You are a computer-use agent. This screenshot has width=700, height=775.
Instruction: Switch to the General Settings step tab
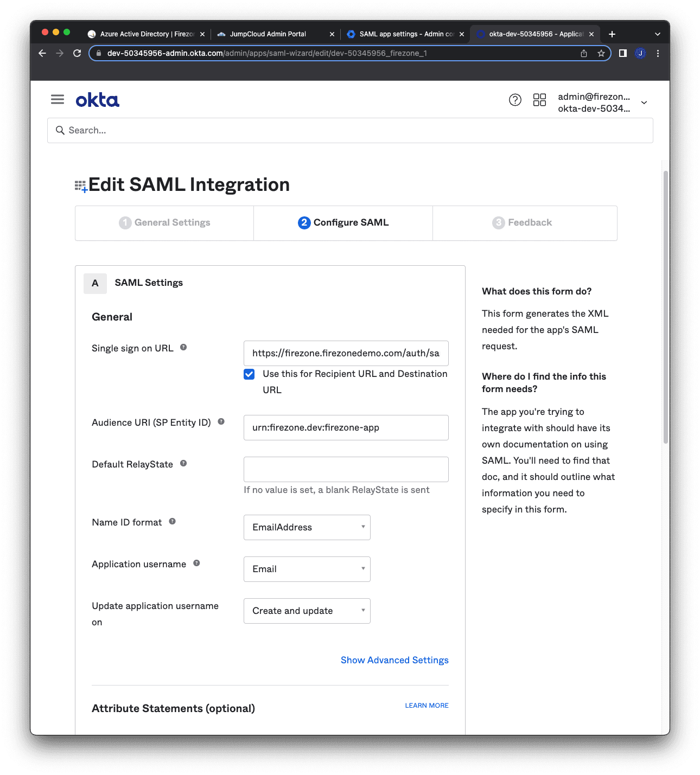164,223
